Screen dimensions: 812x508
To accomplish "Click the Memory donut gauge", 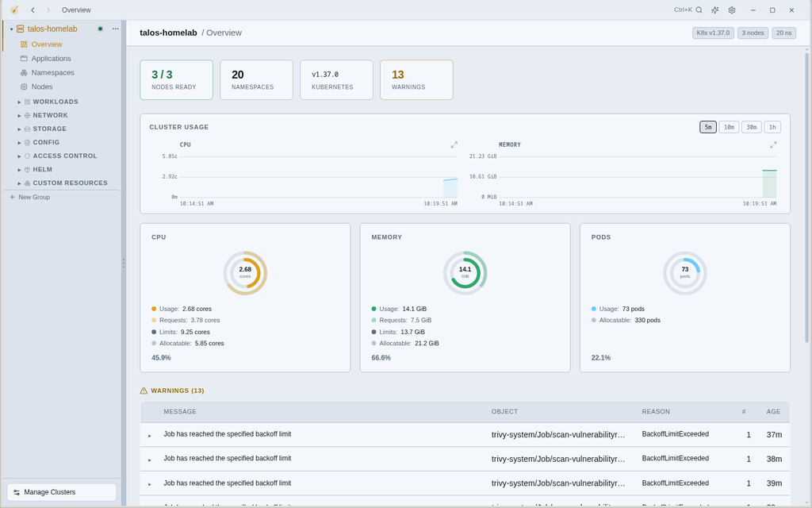I will (x=465, y=273).
